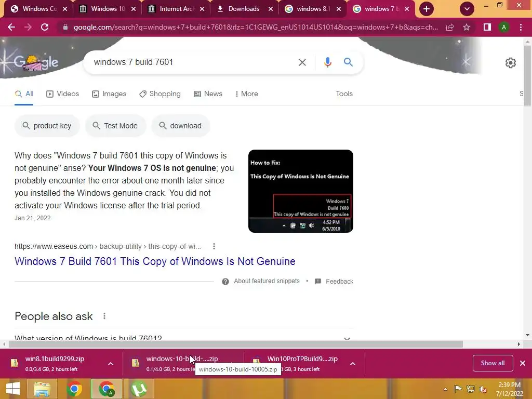The height and width of the screenshot is (399, 532).
Task: Go back to the previous page
Action: click(x=11, y=27)
